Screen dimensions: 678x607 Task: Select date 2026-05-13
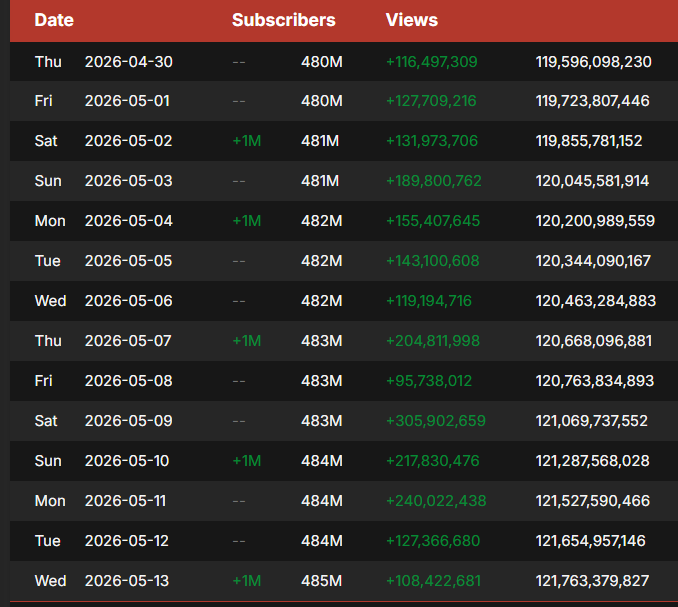[127, 581]
